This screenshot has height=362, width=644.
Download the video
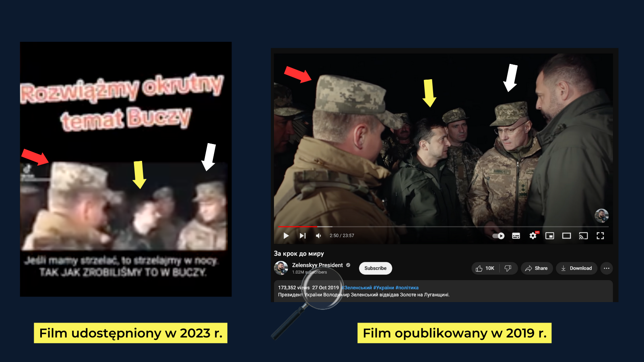[x=576, y=268]
